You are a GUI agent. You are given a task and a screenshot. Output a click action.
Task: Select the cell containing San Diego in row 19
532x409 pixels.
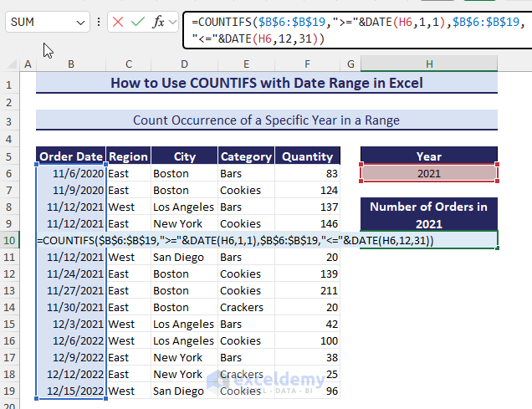pos(184,391)
